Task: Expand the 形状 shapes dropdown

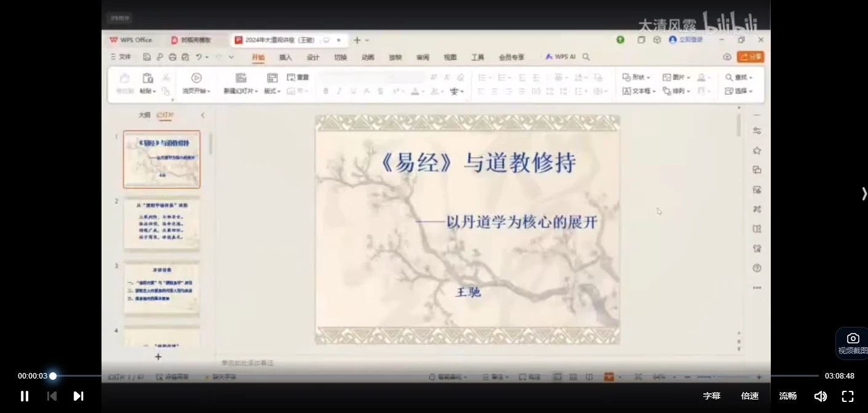Action: (x=637, y=78)
